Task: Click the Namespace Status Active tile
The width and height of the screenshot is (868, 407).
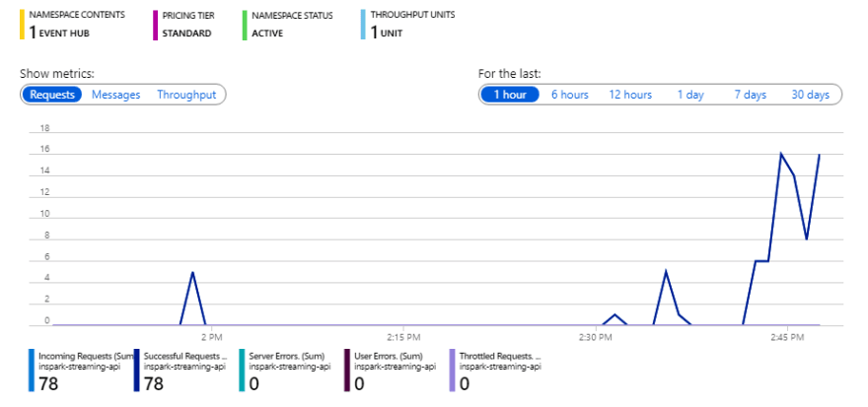Action: [288, 25]
